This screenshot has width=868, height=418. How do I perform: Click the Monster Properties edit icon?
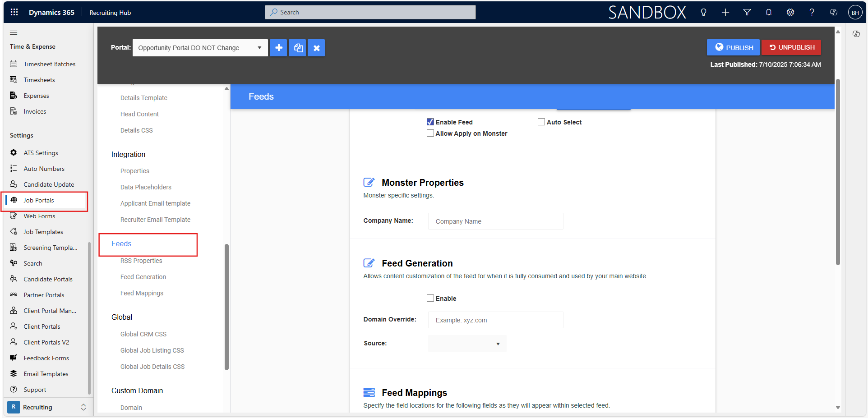[369, 182]
